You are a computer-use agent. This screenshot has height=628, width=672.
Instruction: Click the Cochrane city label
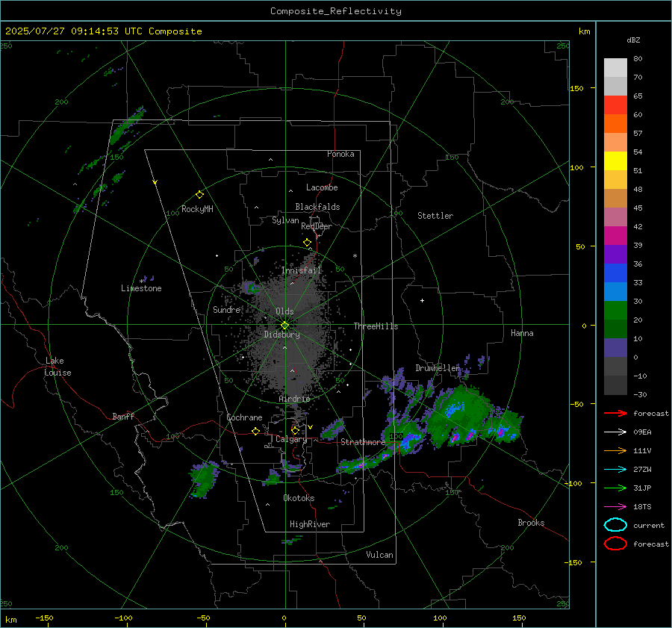(244, 417)
